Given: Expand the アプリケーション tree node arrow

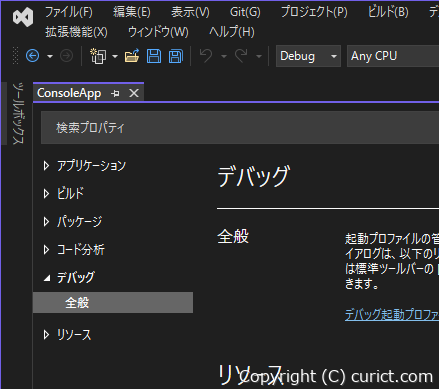Looking at the screenshot, I should [x=46, y=166].
